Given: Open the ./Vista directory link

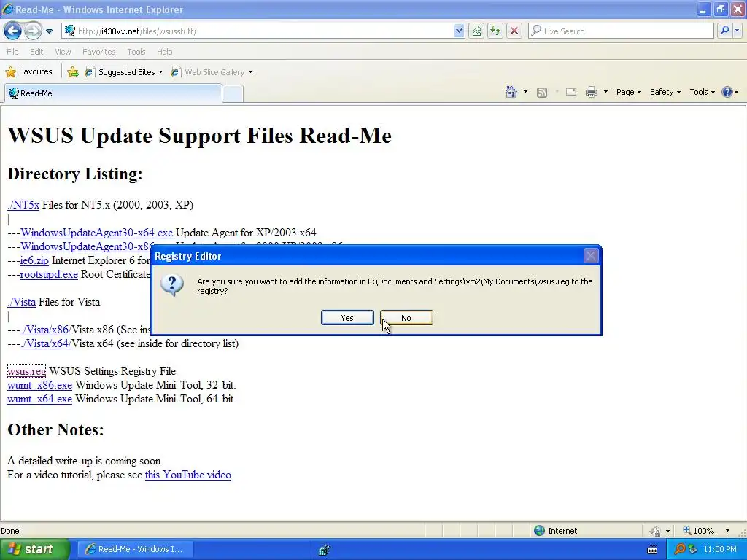Looking at the screenshot, I should pos(21,302).
